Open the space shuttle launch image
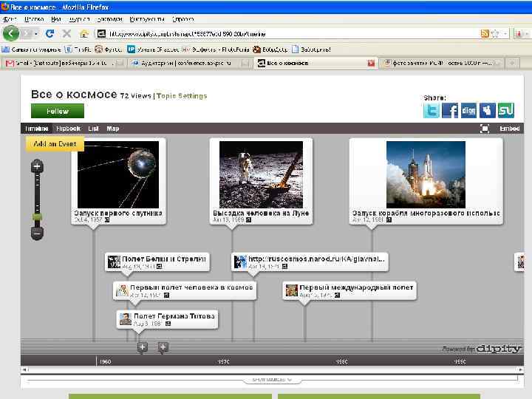 tap(426, 174)
